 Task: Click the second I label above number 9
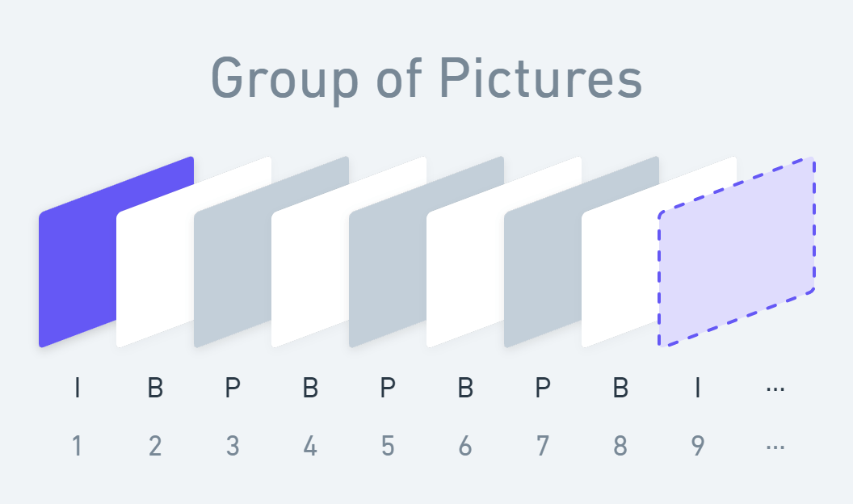pos(697,388)
